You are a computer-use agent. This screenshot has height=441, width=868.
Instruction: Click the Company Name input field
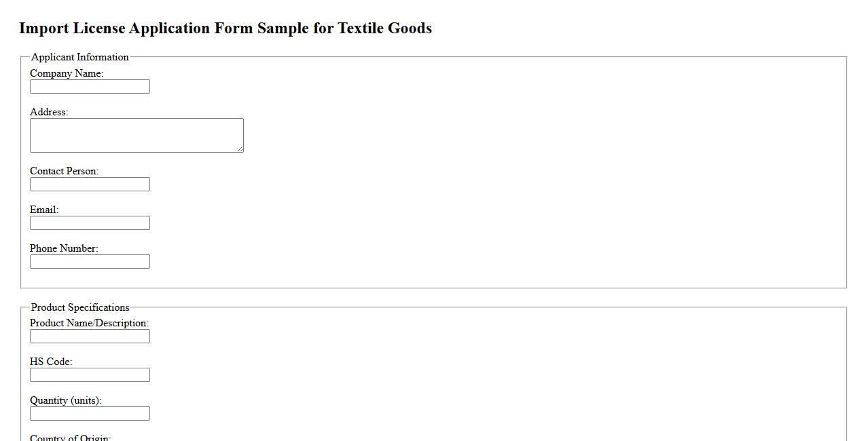[x=89, y=86]
